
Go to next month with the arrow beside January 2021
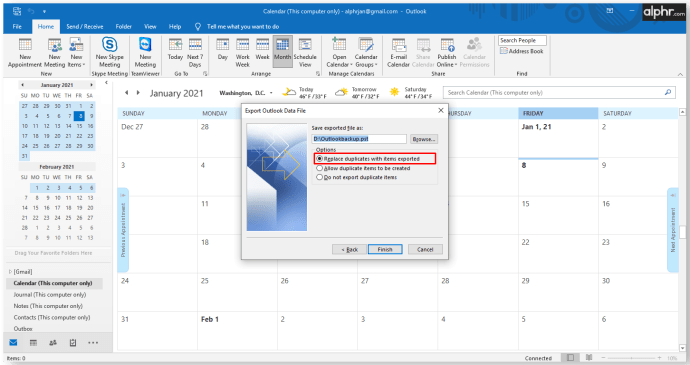coord(138,93)
